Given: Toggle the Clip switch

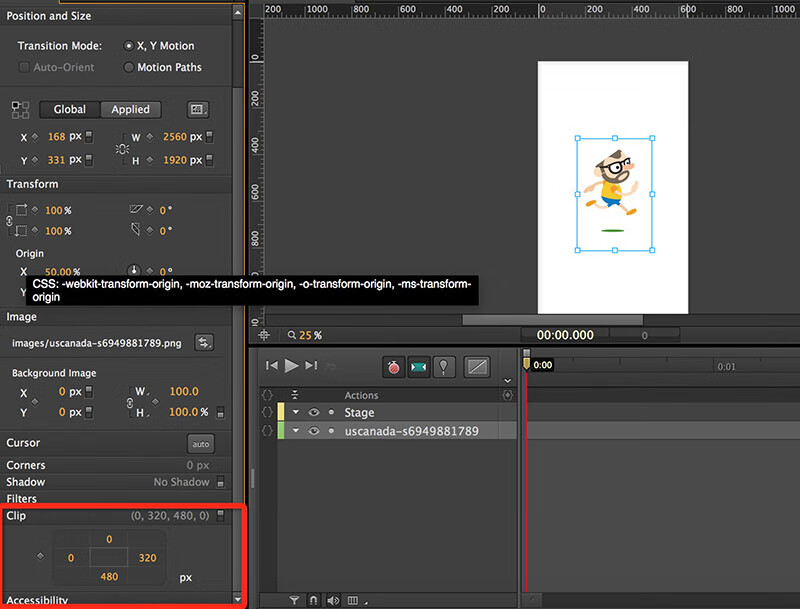Looking at the screenshot, I should [220, 516].
